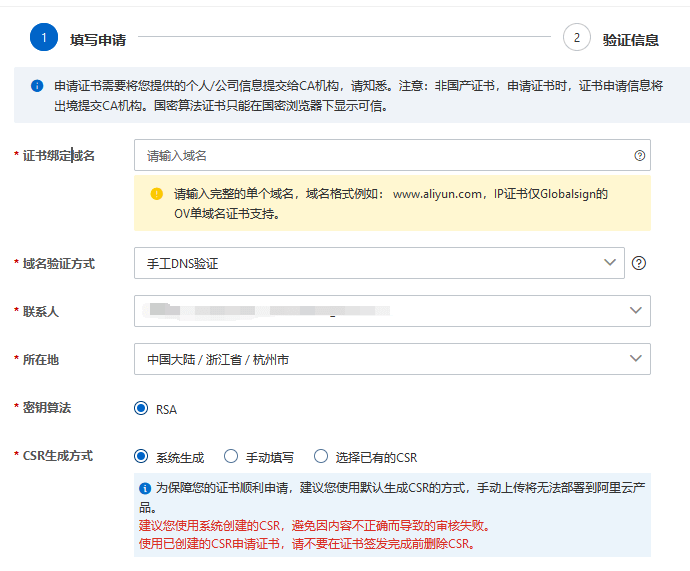Click the blue info icon in CSR notice
This screenshot has width=690, height=571.
pyautogui.click(x=145, y=488)
